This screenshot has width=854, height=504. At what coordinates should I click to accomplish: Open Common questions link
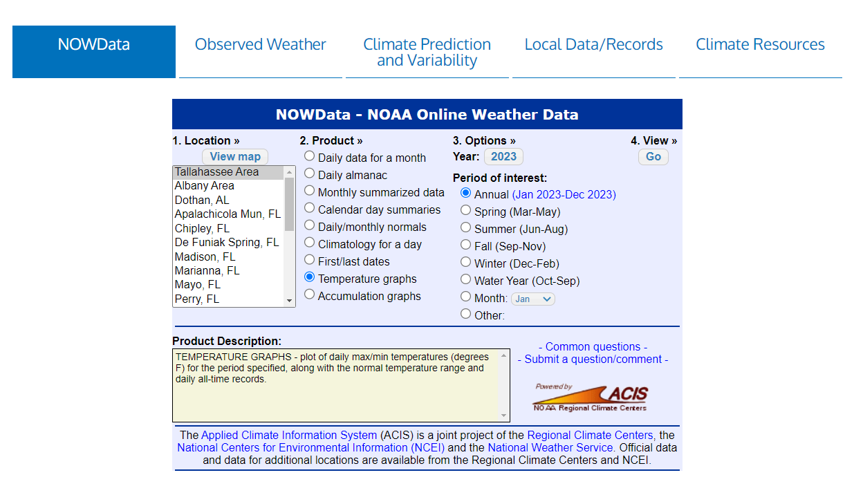(593, 346)
